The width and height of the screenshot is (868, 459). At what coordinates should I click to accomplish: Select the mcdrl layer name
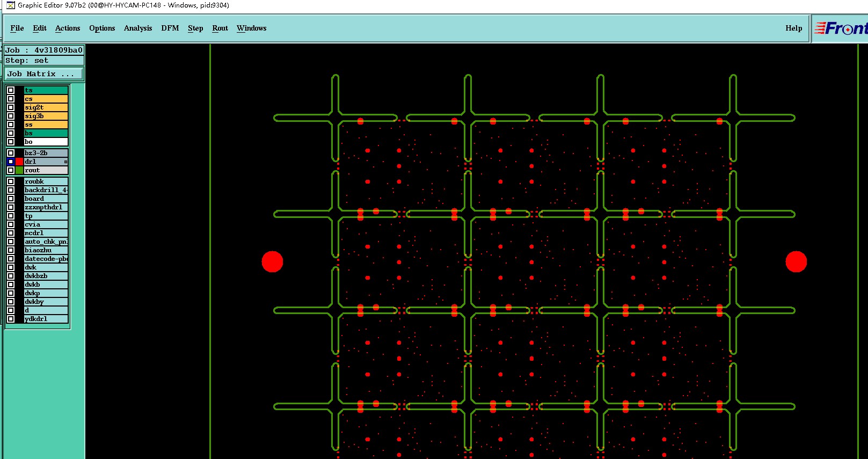click(x=46, y=233)
